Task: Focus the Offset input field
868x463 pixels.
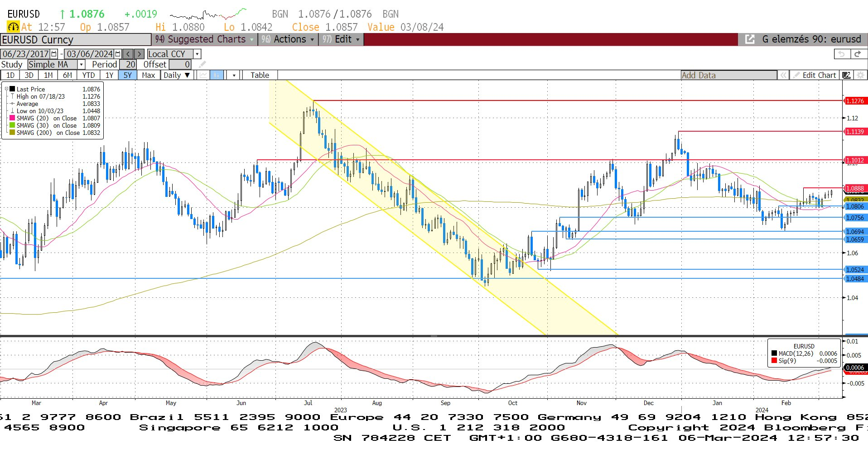Action: tap(180, 64)
